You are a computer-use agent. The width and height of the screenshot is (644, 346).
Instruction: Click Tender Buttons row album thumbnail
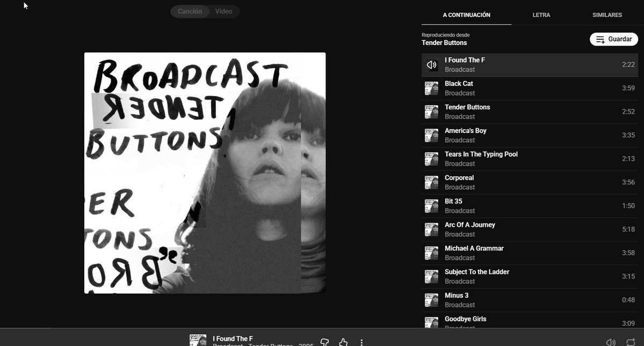pos(431,112)
